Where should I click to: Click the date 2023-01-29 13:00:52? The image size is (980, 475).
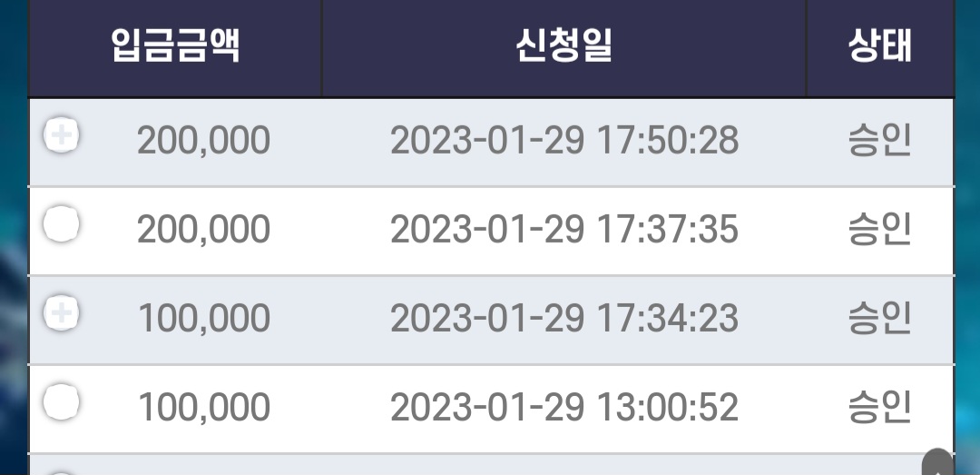pyautogui.click(x=564, y=407)
